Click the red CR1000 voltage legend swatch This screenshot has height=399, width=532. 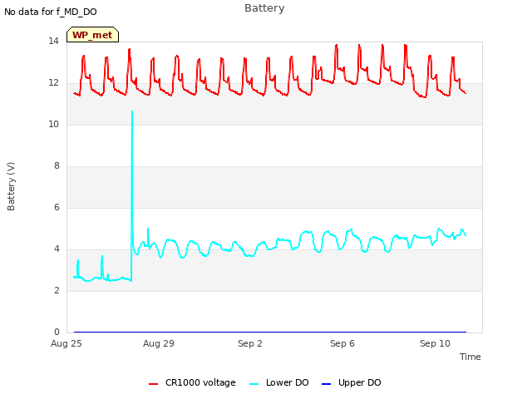153,384
